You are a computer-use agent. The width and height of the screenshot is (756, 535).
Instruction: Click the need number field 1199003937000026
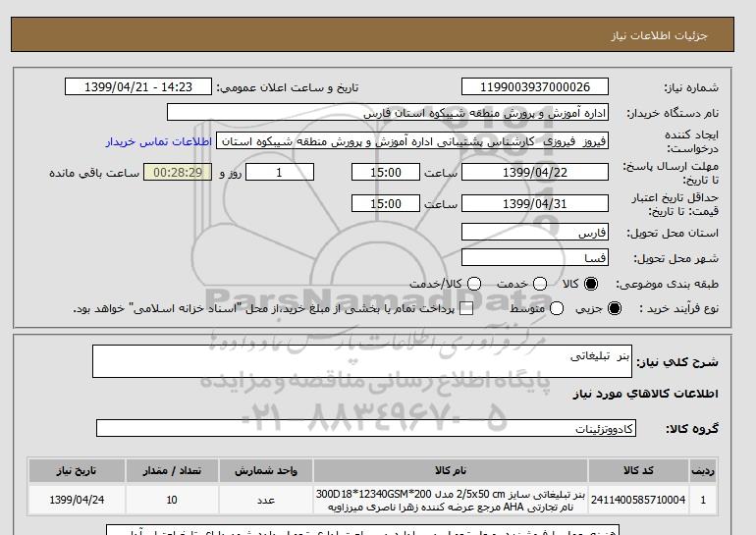pyautogui.click(x=535, y=86)
